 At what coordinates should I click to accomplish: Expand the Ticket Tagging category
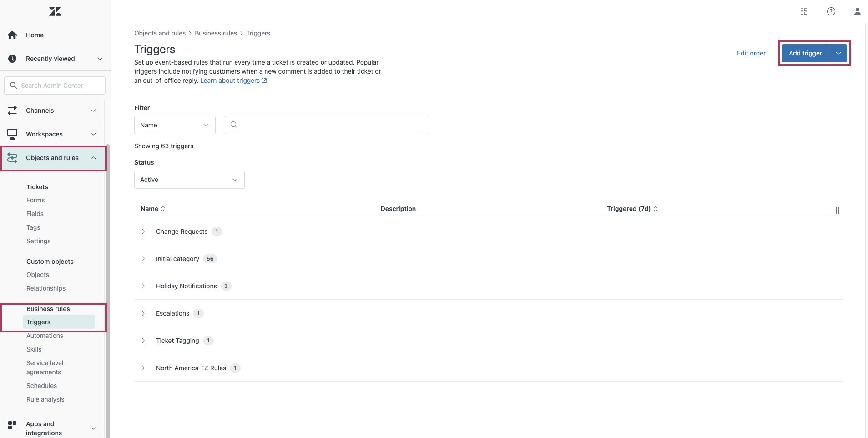[x=143, y=341]
